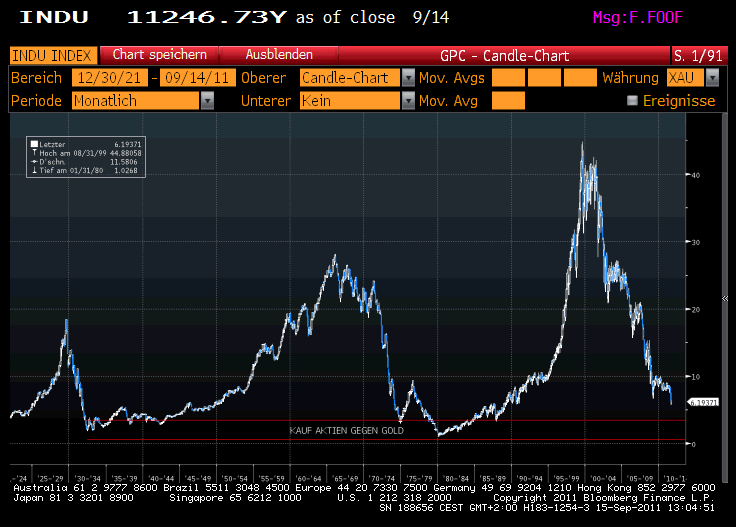Viewport: 736px width, 527px height.
Task: Click the Candle-Chart dropdown arrow
Action: (408, 78)
